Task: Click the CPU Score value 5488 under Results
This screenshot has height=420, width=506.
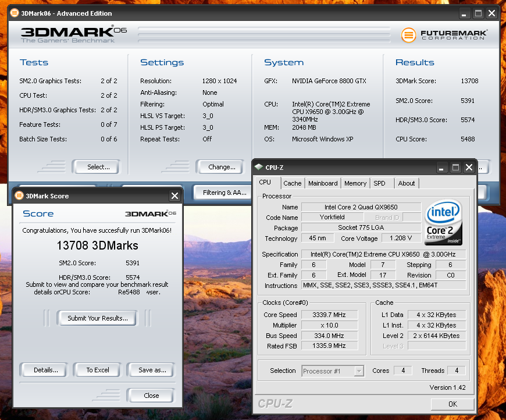Action: point(468,139)
